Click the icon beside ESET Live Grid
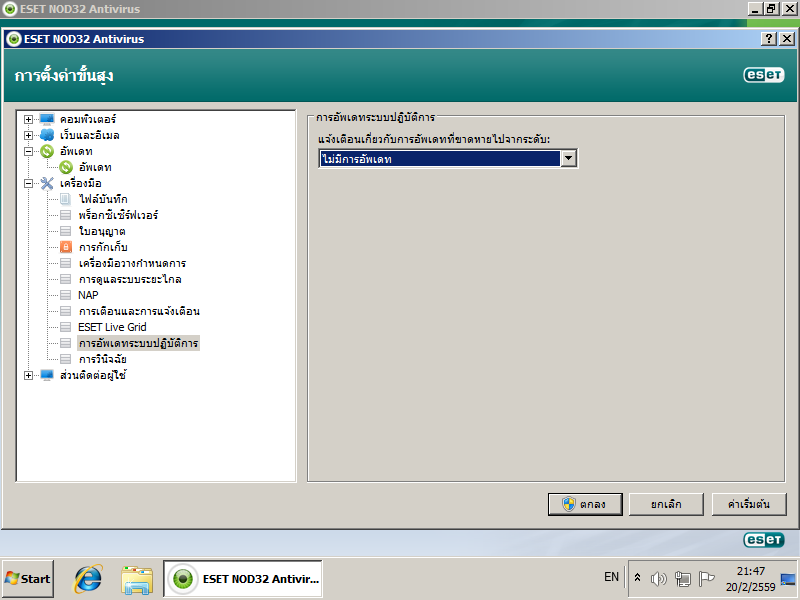The image size is (800, 600). coord(65,327)
